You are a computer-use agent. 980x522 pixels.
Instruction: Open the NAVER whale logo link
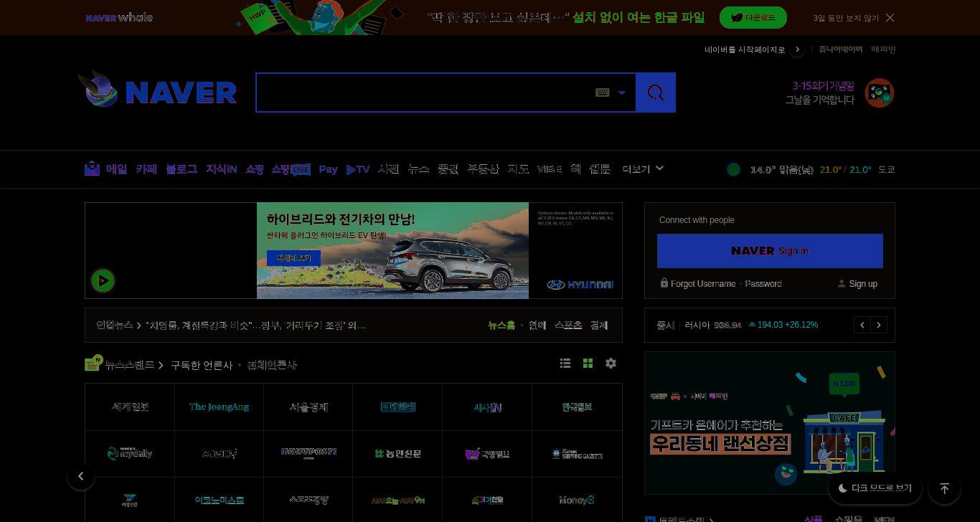pyautogui.click(x=119, y=18)
